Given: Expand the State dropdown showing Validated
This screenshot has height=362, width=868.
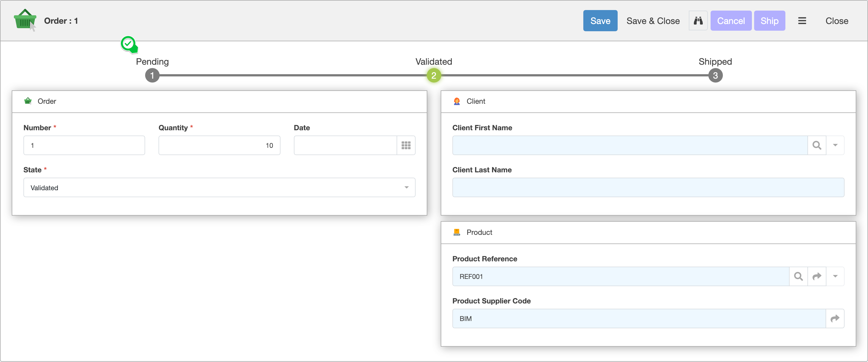Looking at the screenshot, I should [x=406, y=188].
